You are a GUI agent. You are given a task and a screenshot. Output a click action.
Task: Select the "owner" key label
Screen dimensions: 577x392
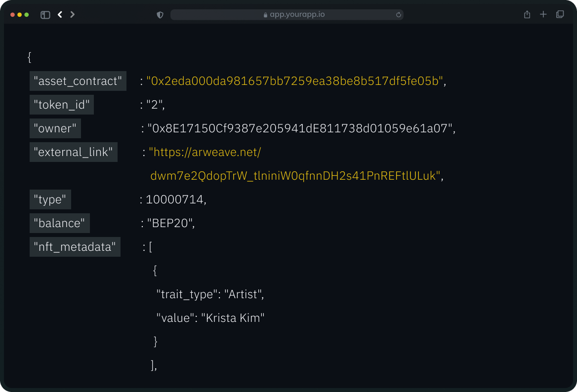point(55,128)
